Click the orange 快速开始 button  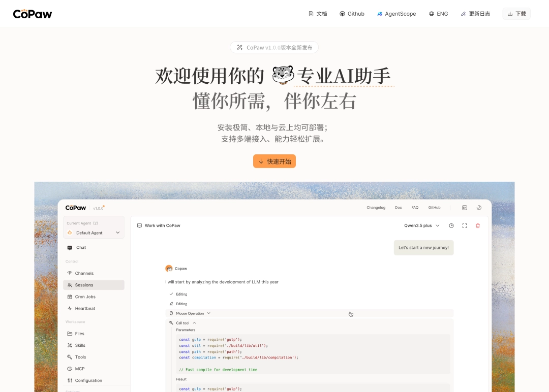[274, 161]
